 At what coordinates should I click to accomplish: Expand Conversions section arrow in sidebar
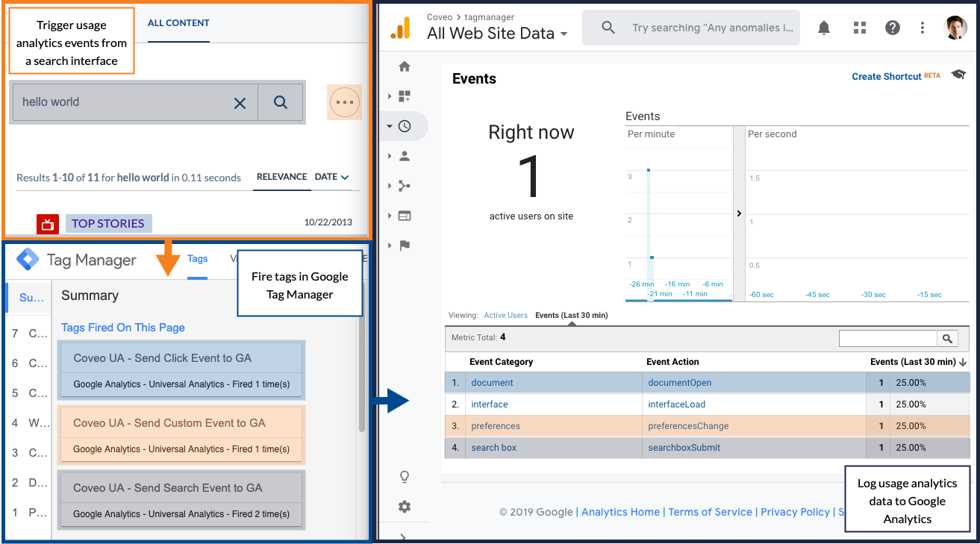pyautogui.click(x=389, y=246)
